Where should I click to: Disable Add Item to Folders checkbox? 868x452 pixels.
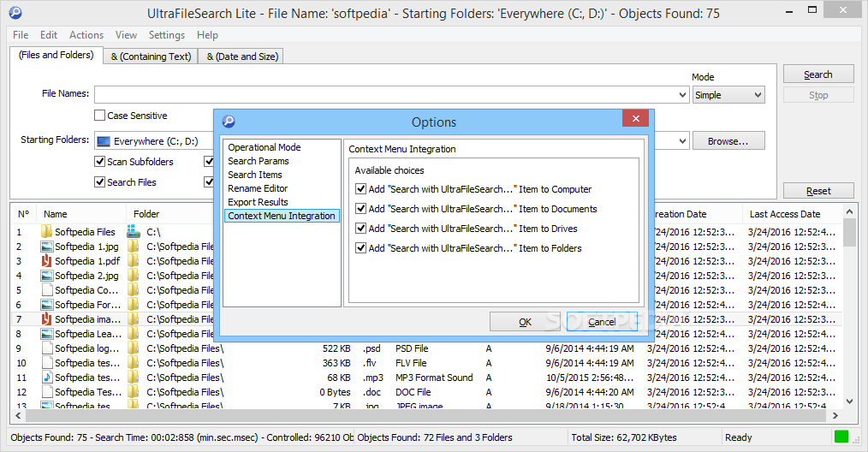[x=361, y=247]
